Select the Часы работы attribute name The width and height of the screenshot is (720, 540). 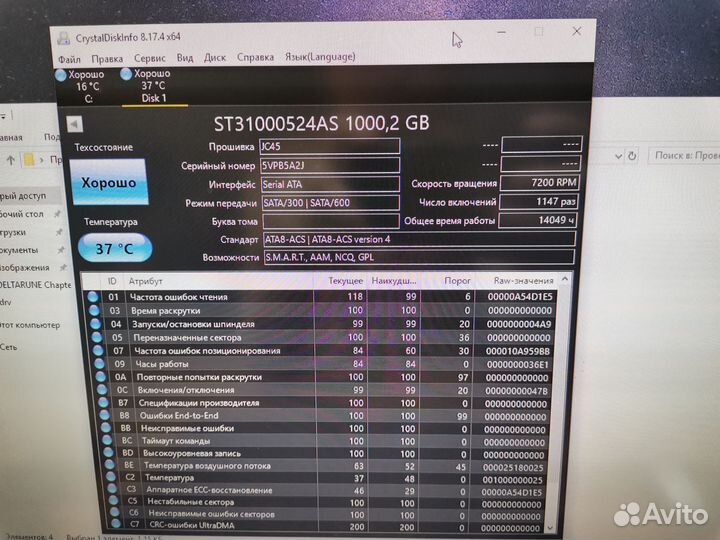[x=162, y=364]
